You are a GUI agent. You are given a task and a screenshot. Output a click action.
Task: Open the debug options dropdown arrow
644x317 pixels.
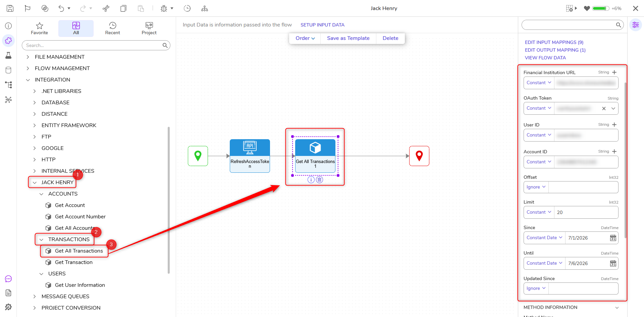(x=172, y=8)
